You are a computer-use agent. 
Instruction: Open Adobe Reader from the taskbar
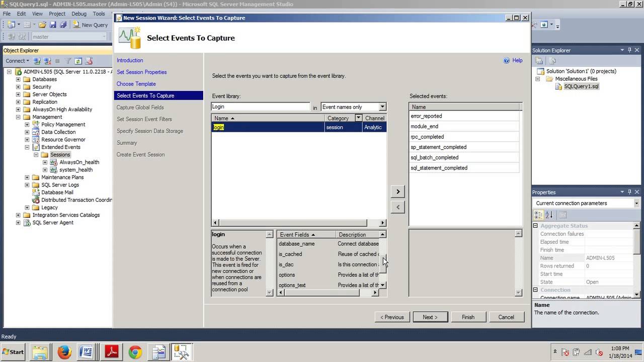[111, 352]
